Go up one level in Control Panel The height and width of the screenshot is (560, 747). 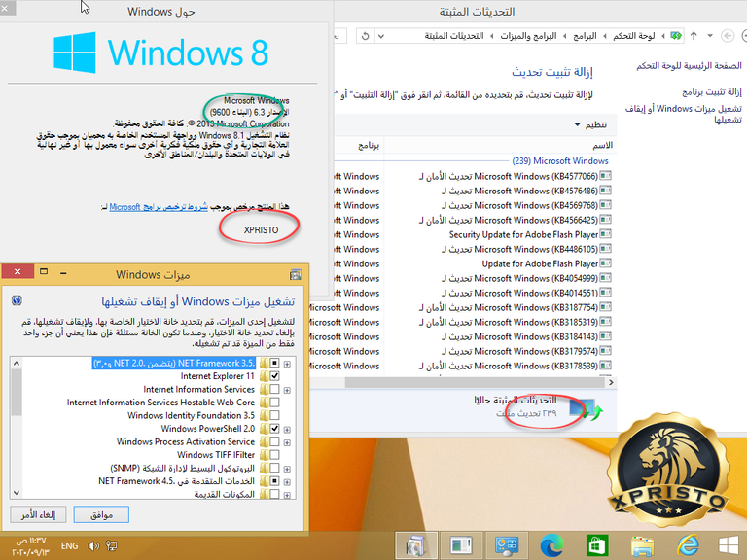[x=694, y=36]
